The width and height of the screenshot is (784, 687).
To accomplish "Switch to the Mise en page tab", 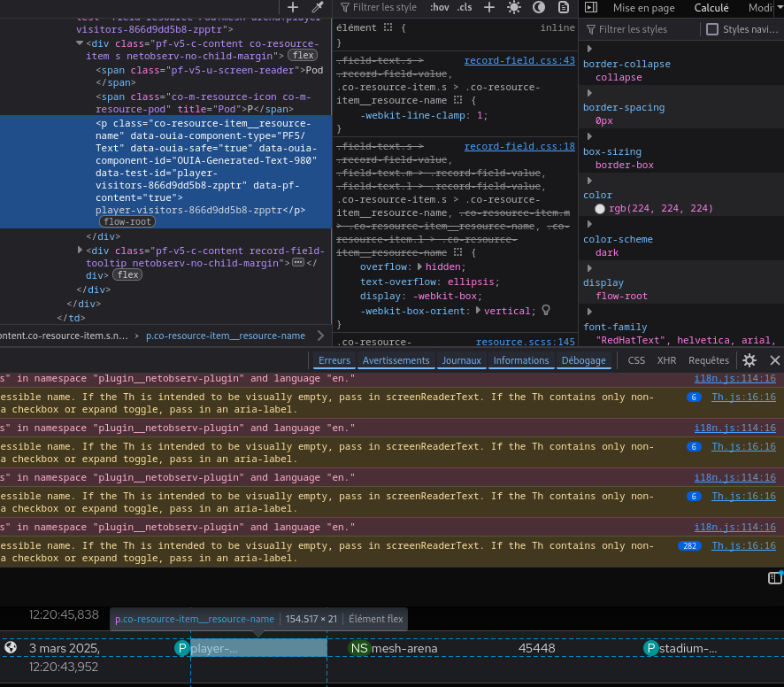I will coord(643,7).
